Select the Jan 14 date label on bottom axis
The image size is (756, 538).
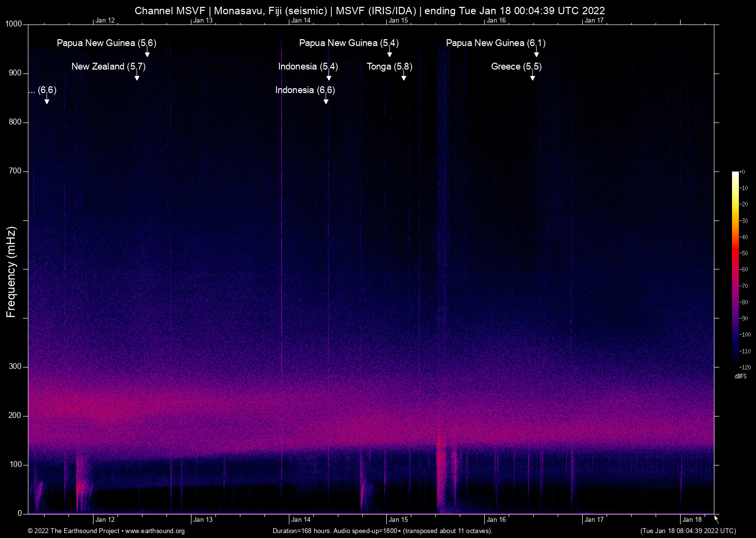coord(301,519)
